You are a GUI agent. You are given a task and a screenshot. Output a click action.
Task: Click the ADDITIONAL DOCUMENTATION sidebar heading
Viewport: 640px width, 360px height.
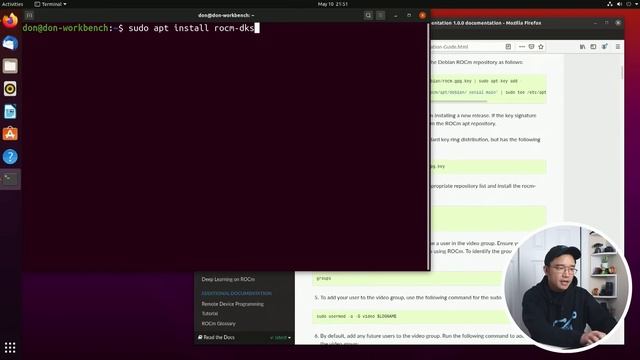tap(236, 293)
